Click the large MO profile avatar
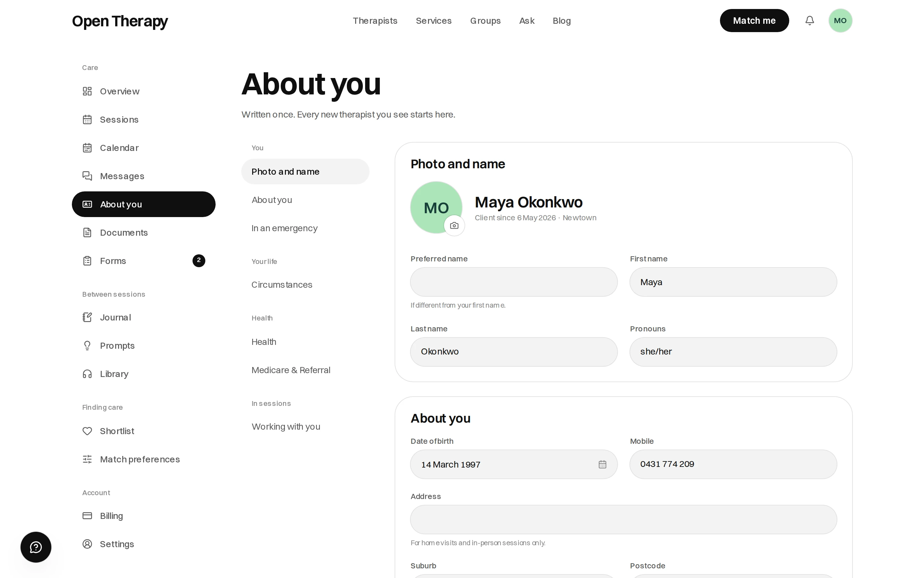This screenshot has height=578, width=924. (x=436, y=207)
